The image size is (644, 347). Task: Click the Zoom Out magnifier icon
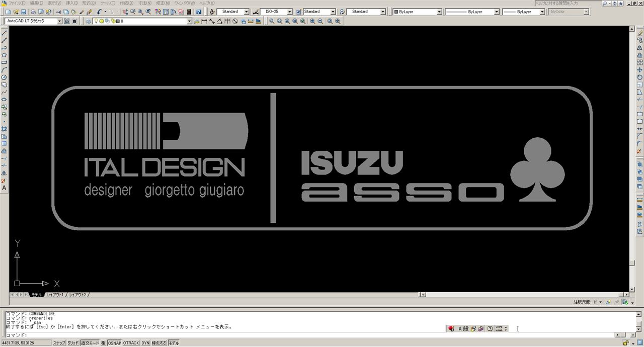(320, 21)
